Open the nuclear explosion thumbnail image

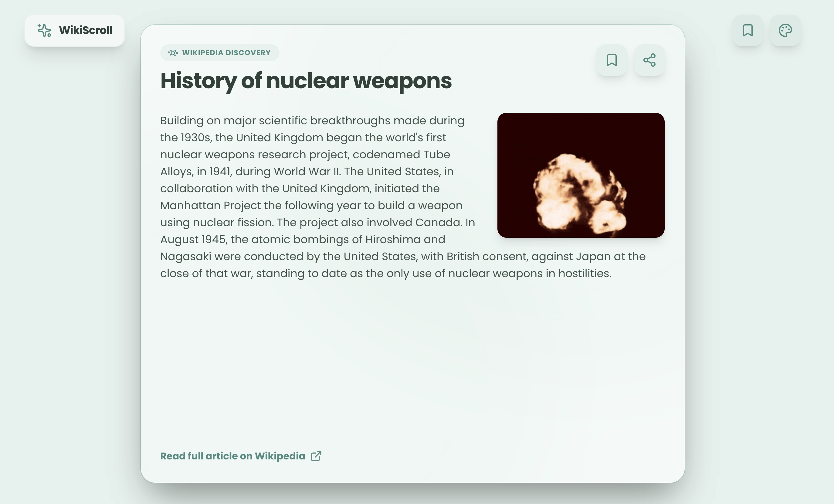[x=581, y=175]
